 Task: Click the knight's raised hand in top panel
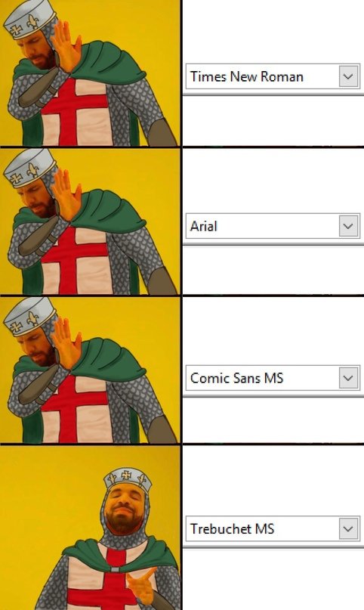coord(66,47)
